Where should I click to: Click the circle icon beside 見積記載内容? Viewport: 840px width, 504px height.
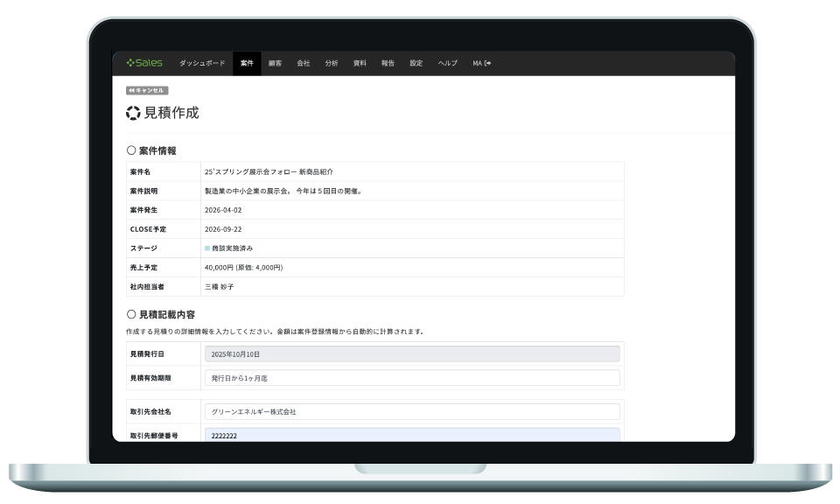[131, 313]
